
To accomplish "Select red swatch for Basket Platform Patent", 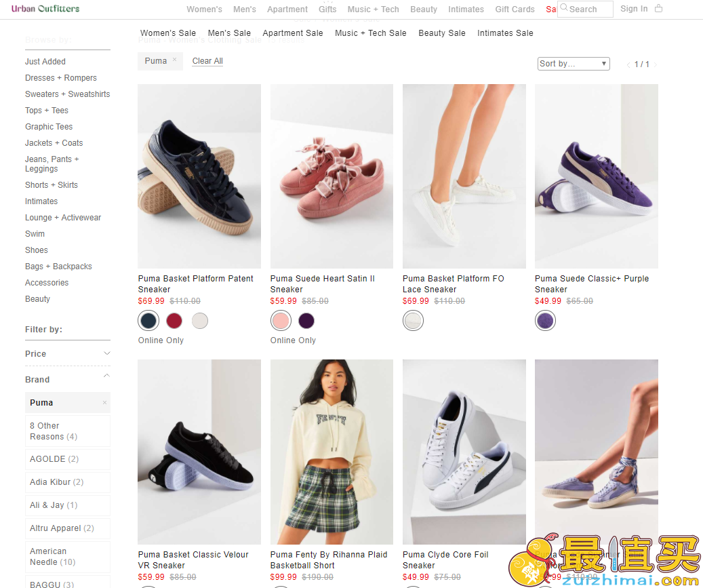I will 174,321.
